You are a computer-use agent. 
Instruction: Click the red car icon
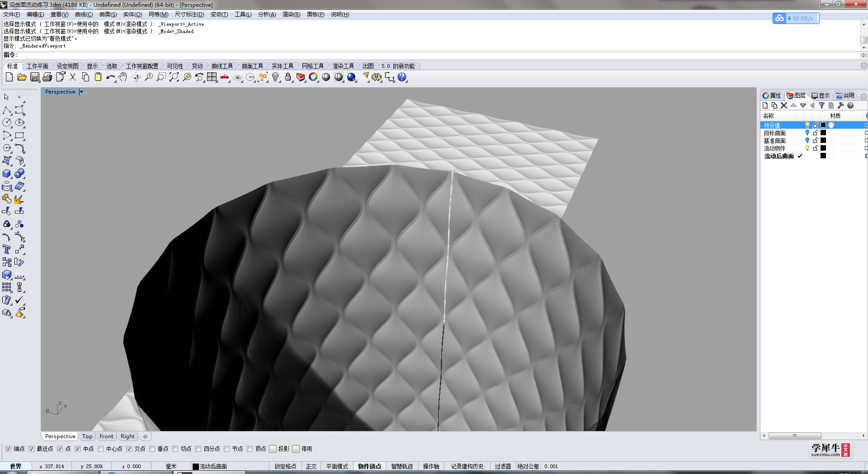point(225,77)
